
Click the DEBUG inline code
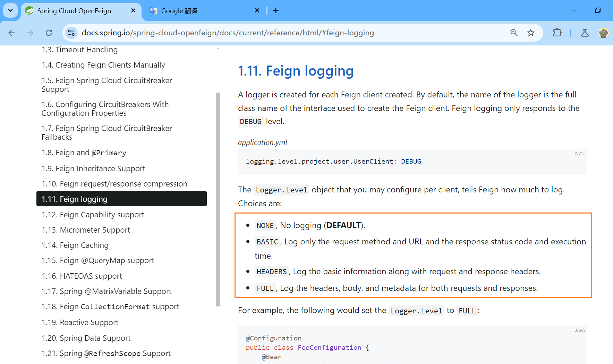click(250, 122)
